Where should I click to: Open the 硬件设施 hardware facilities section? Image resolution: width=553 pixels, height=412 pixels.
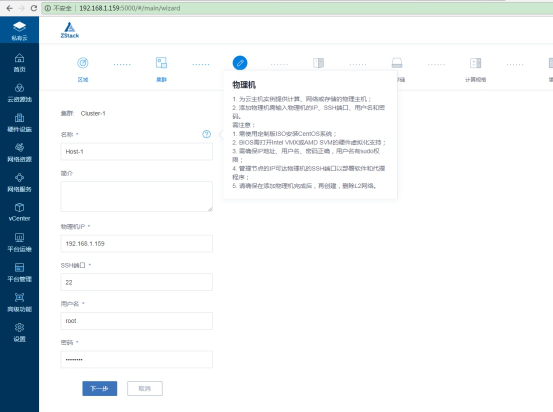point(19,122)
